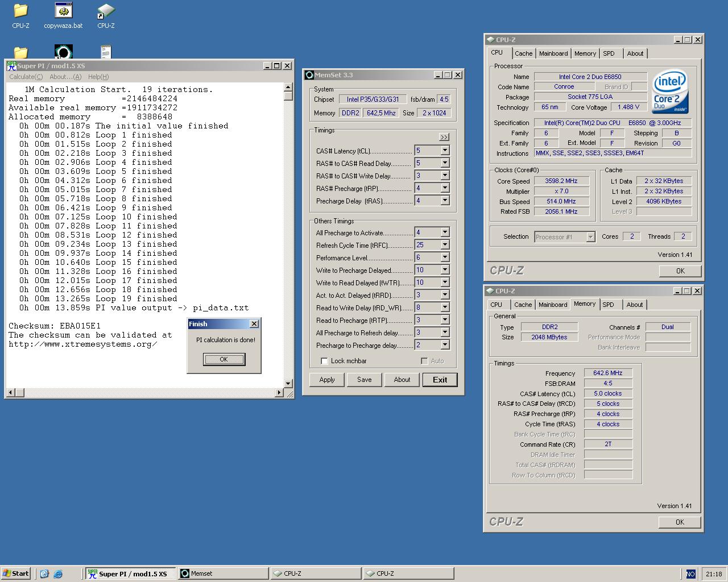This screenshot has width=728, height=582.
Task: Switch to the Cache tab in upper CPU-Z window
Action: 524,53
